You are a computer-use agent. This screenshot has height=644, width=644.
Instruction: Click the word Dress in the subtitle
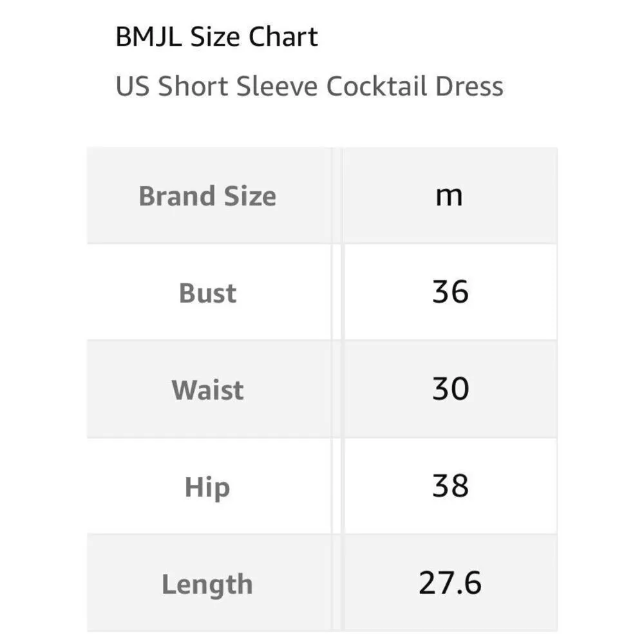click(471, 86)
